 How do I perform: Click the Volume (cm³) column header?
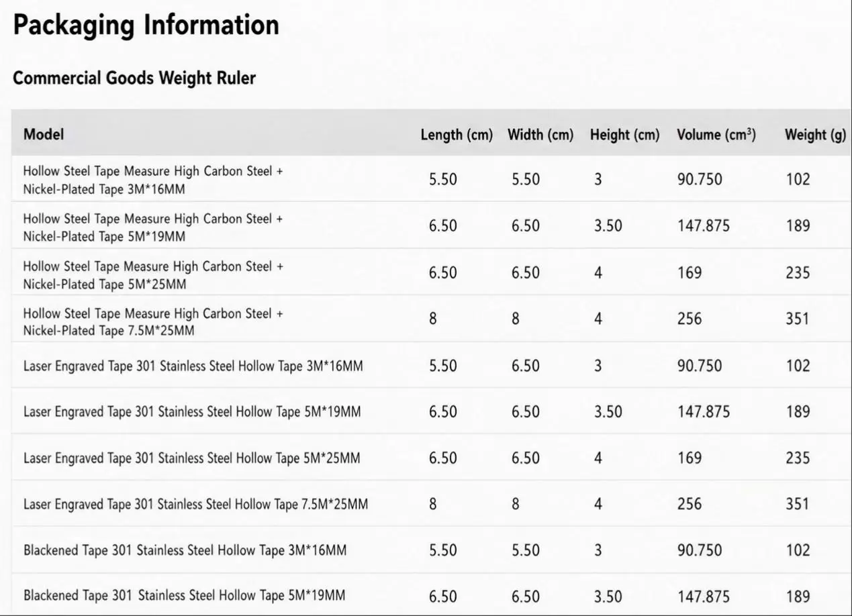click(x=716, y=135)
